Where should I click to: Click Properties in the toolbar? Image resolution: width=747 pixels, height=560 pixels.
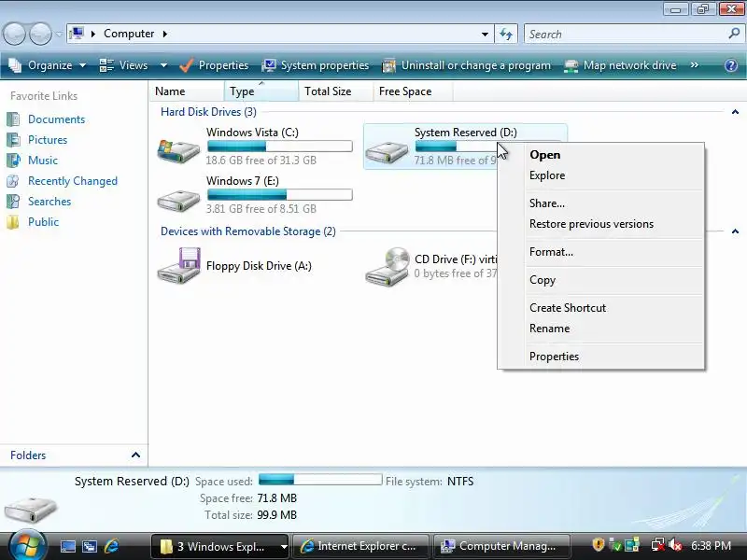click(214, 65)
